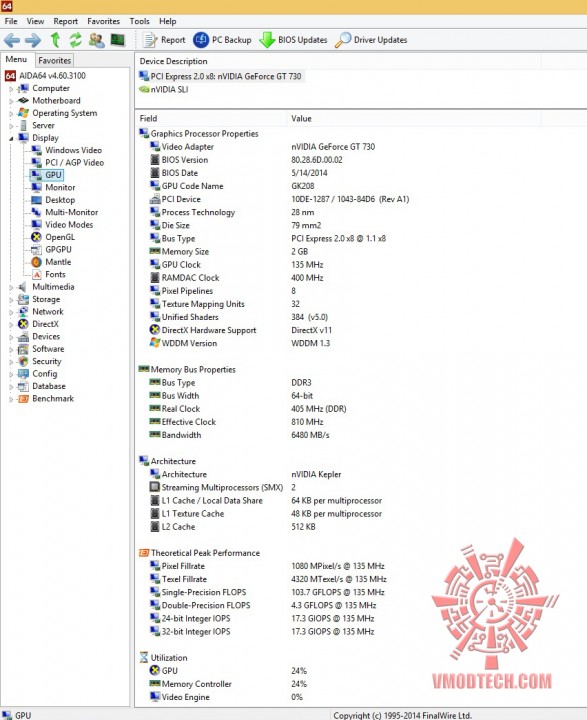Click the Fonts icon in tree
The width and height of the screenshot is (587, 720).
coord(36,275)
